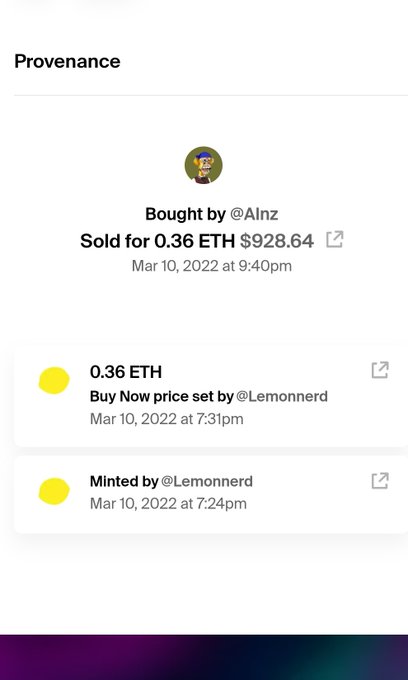Viewport: 408px width, 680px height.
Task: Click yellow lemon avatar in Buy Now card
Action: (x=54, y=380)
